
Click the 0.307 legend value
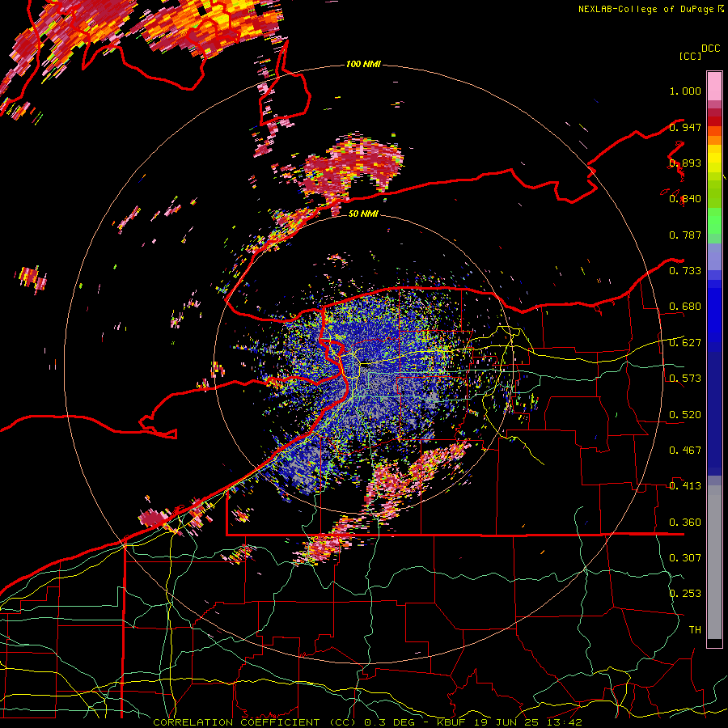(685, 558)
